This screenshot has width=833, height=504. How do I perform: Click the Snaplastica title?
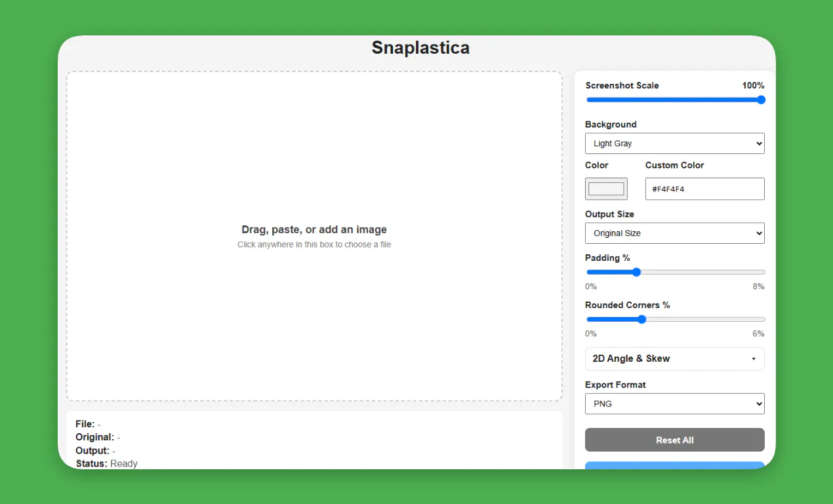pyautogui.click(x=420, y=48)
